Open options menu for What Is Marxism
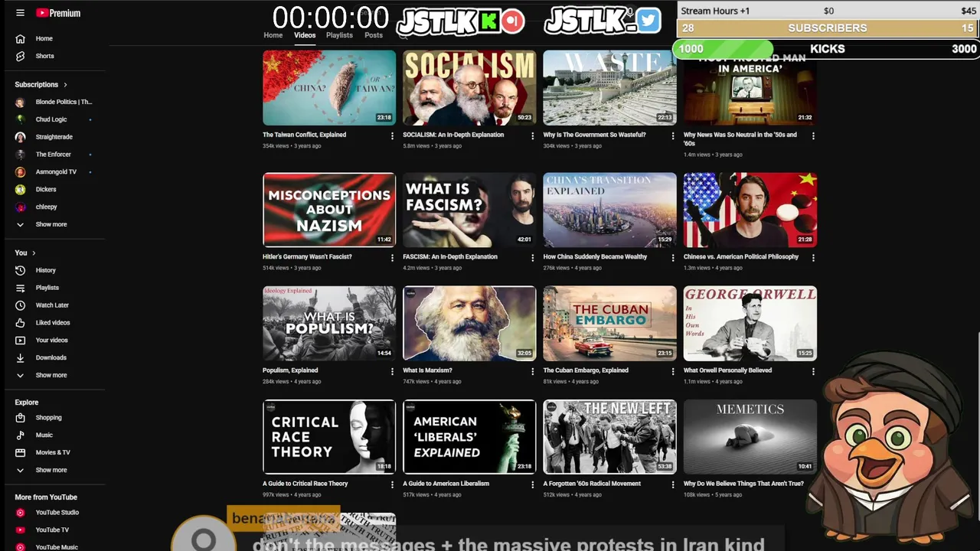 533,371
